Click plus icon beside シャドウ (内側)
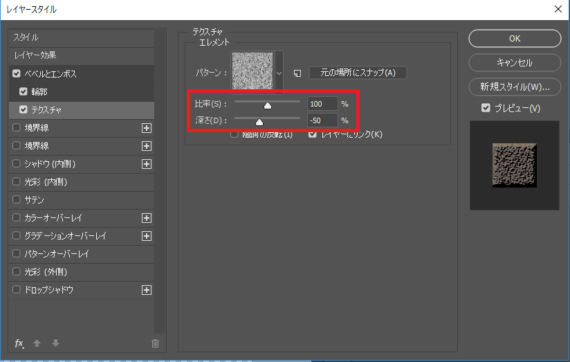 (x=146, y=164)
